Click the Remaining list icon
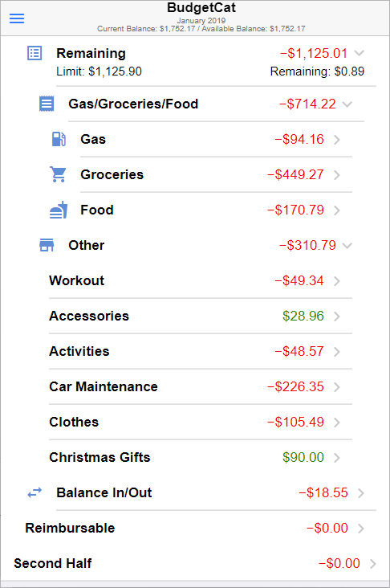The image size is (390, 588). 35,53
